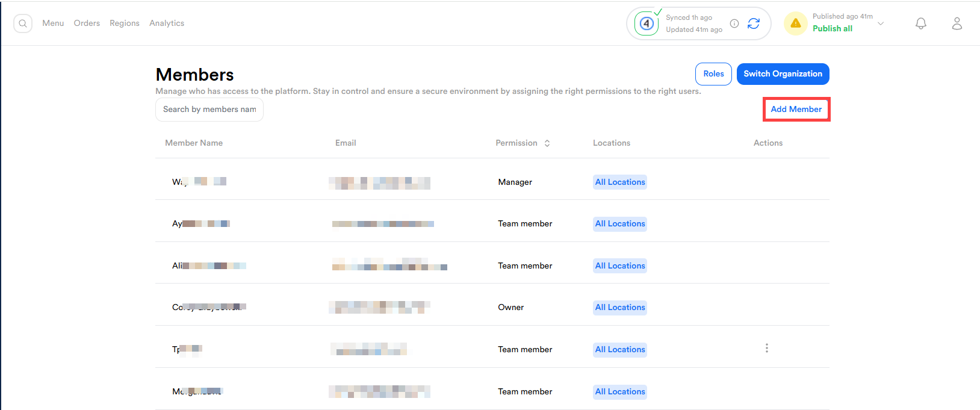980x410 pixels.
Task: Click the search magnifier icon
Action: 23,23
